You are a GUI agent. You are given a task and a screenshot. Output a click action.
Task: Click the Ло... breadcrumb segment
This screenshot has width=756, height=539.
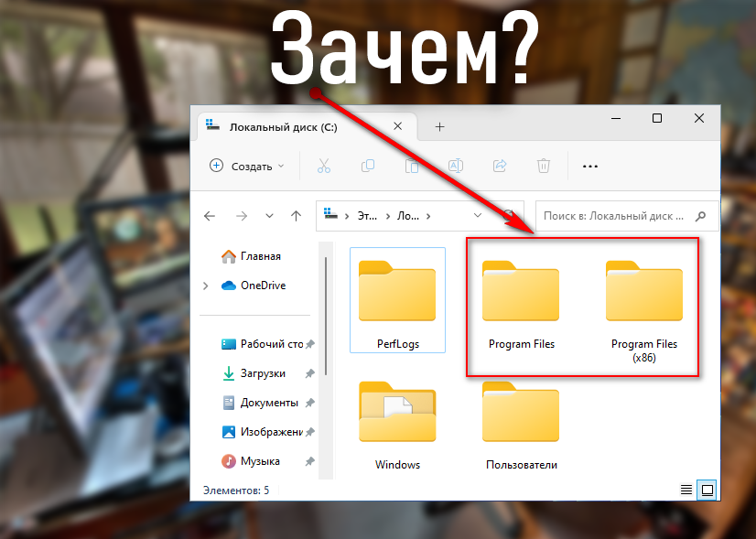click(x=408, y=216)
